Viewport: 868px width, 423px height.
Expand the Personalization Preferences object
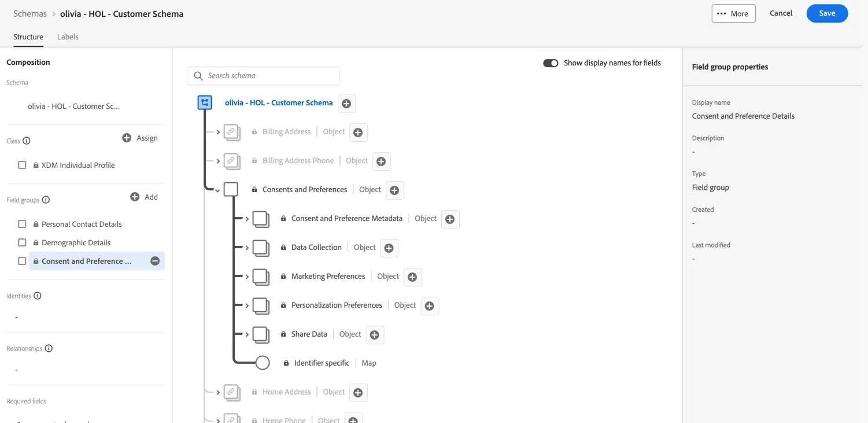[x=247, y=306]
